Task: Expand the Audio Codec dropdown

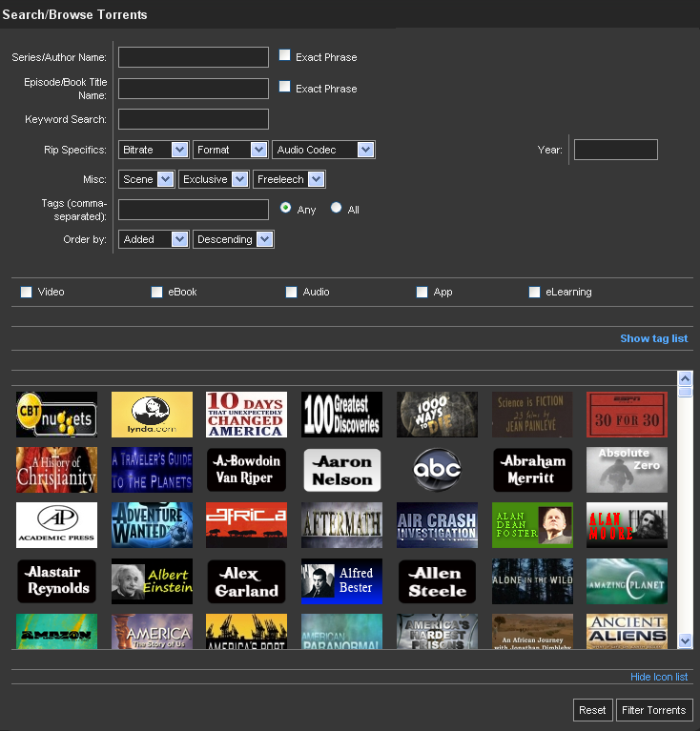Action: pos(323,150)
